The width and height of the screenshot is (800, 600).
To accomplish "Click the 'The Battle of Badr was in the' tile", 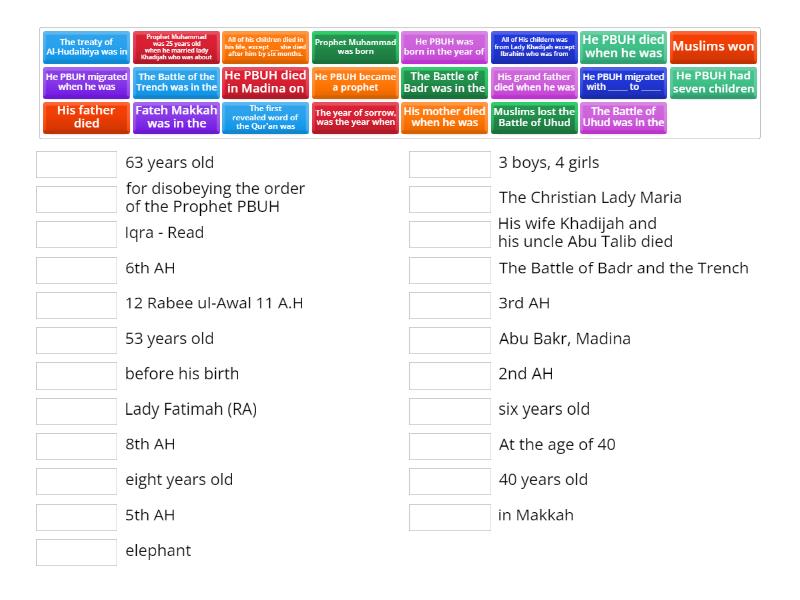I will coord(446,82).
